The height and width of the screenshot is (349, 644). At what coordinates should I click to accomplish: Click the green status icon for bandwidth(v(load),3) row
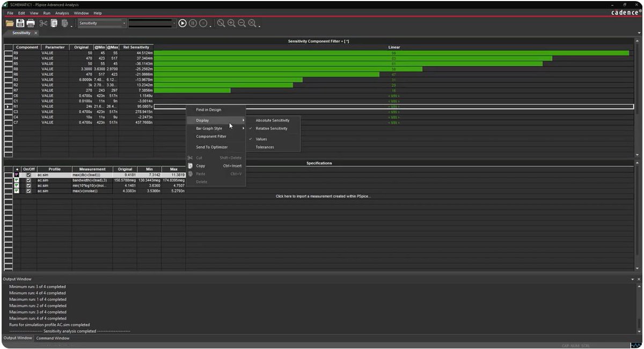point(17,180)
